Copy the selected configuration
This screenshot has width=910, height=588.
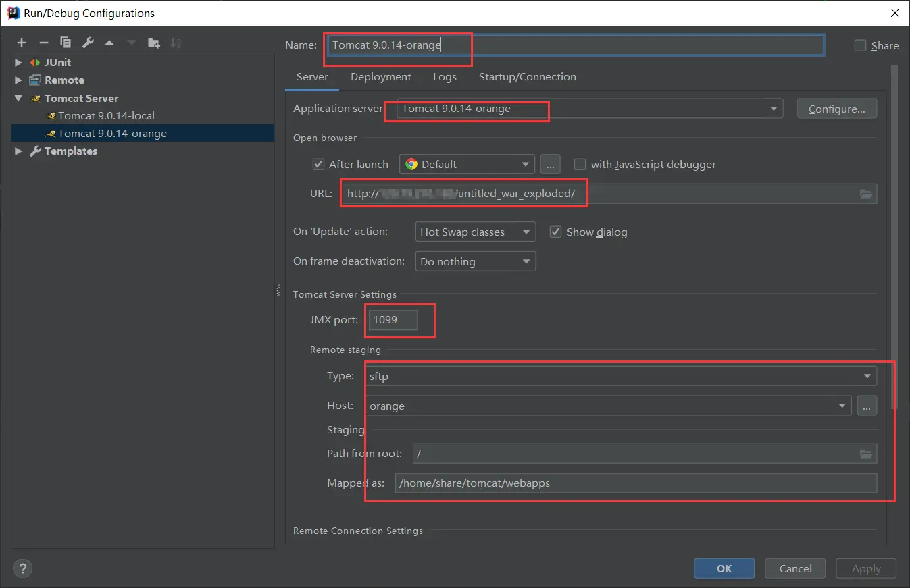[x=66, y=43]
